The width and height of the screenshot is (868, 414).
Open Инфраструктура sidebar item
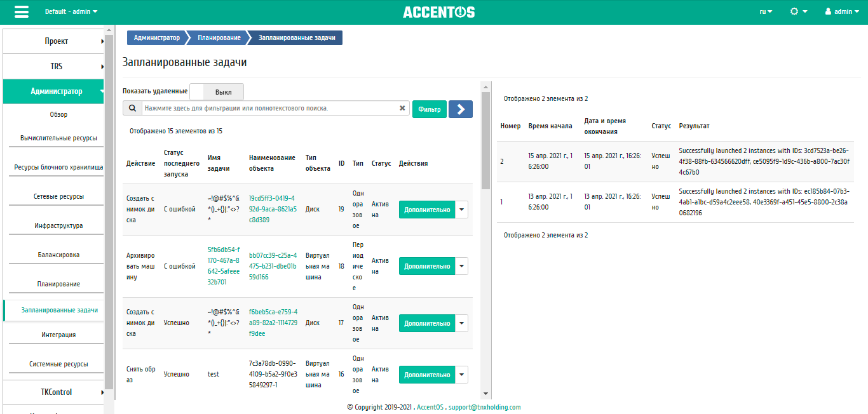[x=58, y=226]
